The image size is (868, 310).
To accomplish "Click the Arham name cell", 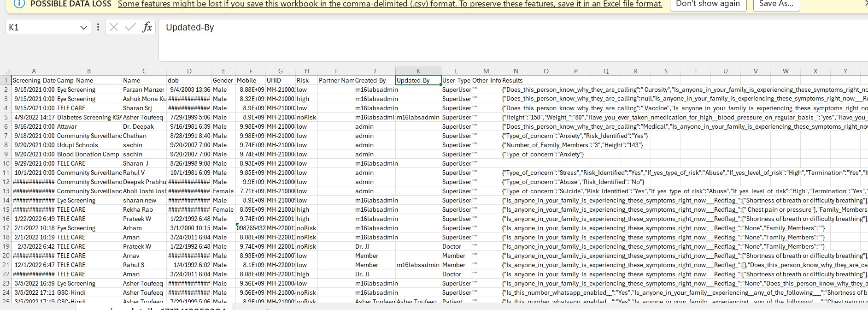I will [x=144, y=228].
